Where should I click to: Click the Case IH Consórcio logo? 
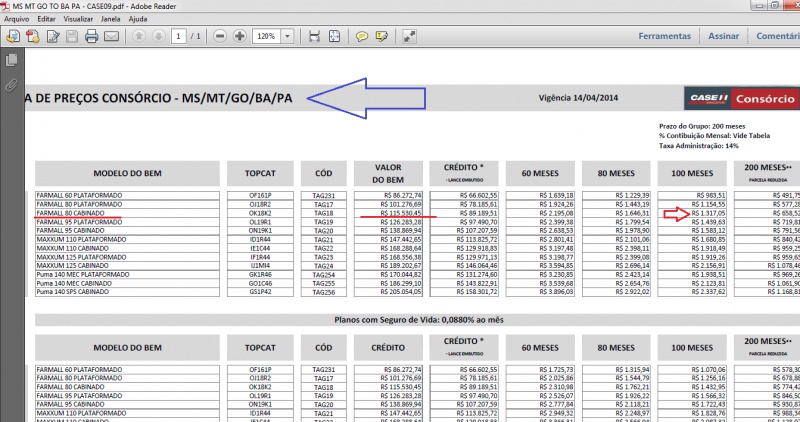point(741,98)
